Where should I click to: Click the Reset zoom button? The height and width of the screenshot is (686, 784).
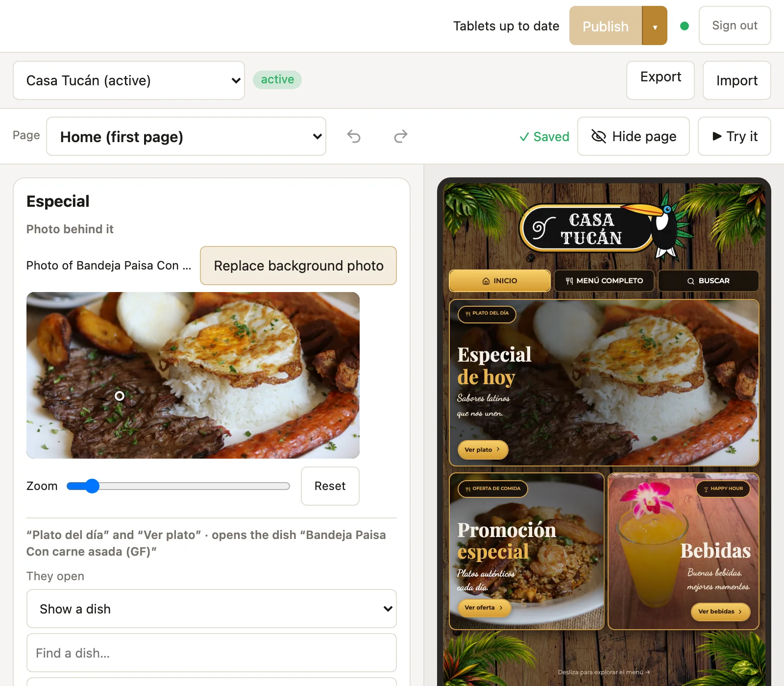pos(330,486)
